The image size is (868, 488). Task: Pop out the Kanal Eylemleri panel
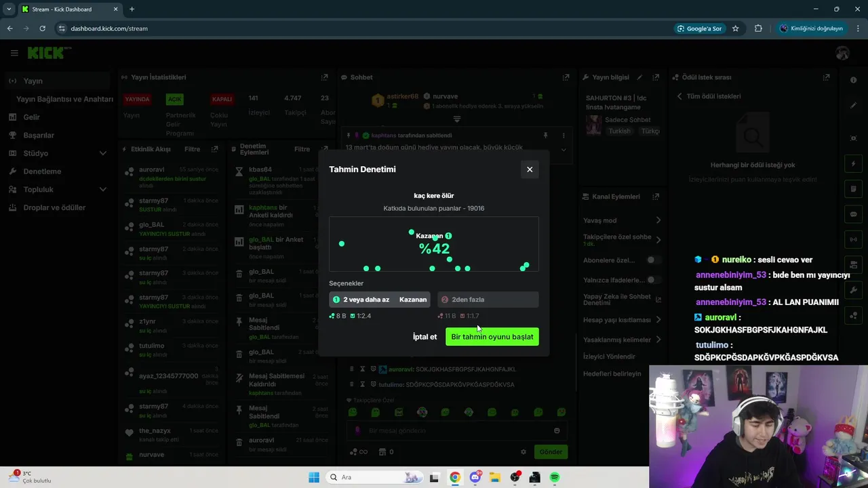656,197
